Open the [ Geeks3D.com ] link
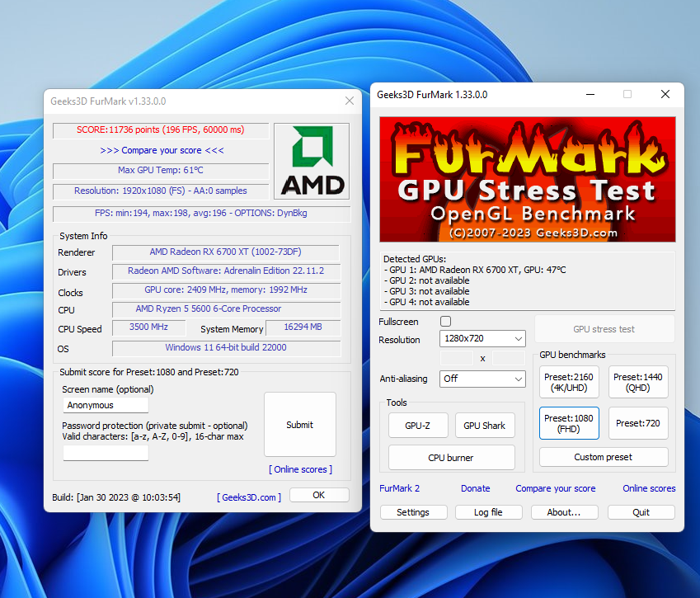Image resolution: width=700 pixels, height=598 pixels. (x=249, y=497)
